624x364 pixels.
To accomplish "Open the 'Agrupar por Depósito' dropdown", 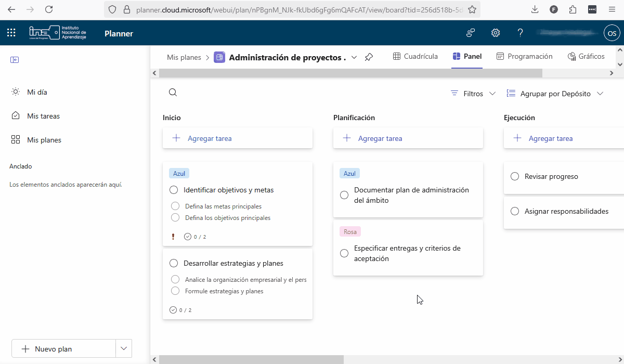I will pyautogui.click(x=555, y=94).
